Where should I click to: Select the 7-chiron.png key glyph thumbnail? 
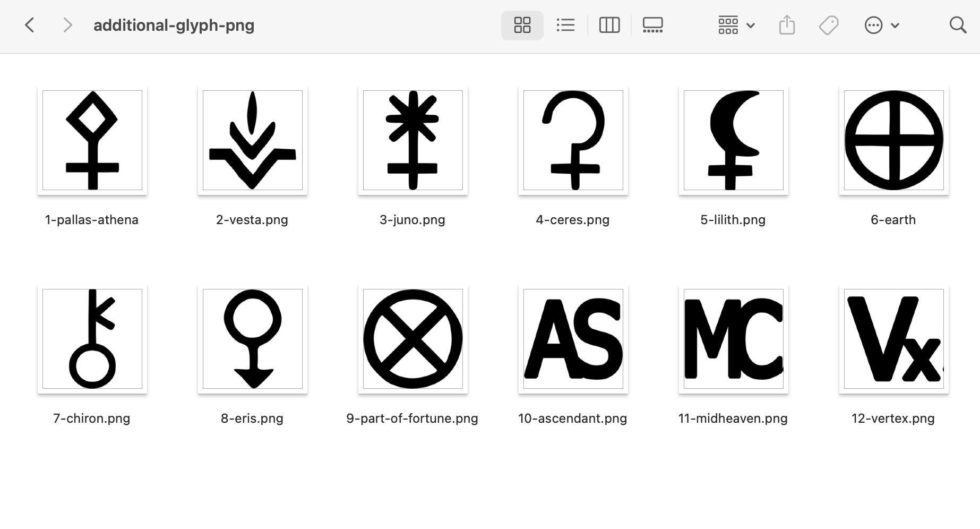coord(92,339)
